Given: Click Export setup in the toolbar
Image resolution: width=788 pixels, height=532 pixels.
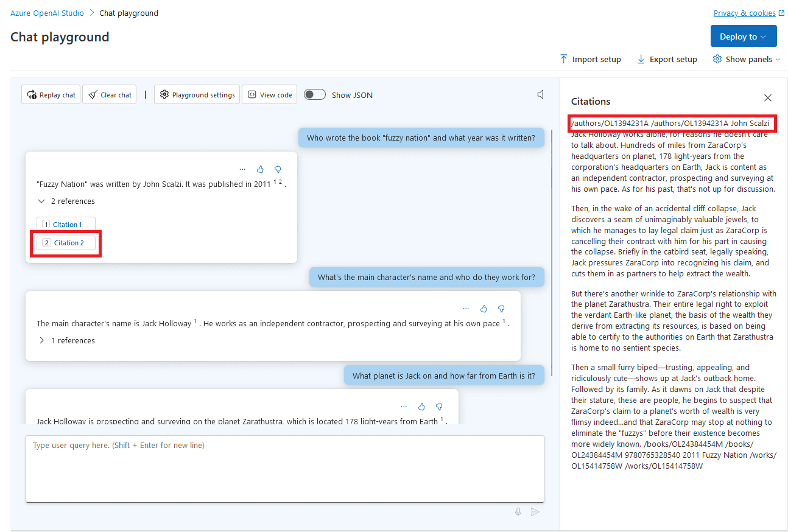Looking at the screenshot, I should [x=666, y=59].
